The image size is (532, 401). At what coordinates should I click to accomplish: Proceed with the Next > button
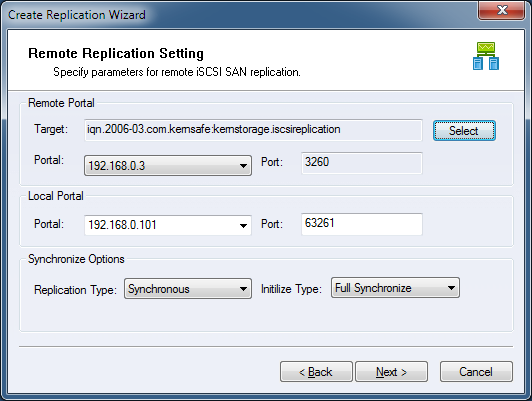click(392, 371)
